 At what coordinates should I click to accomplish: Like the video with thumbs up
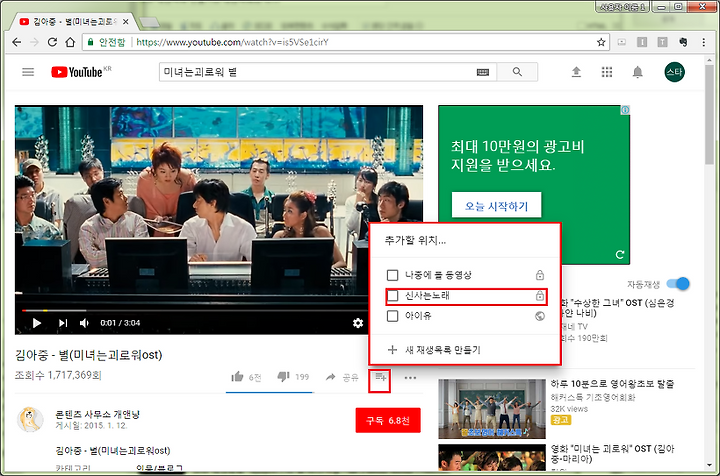point(237,377)
